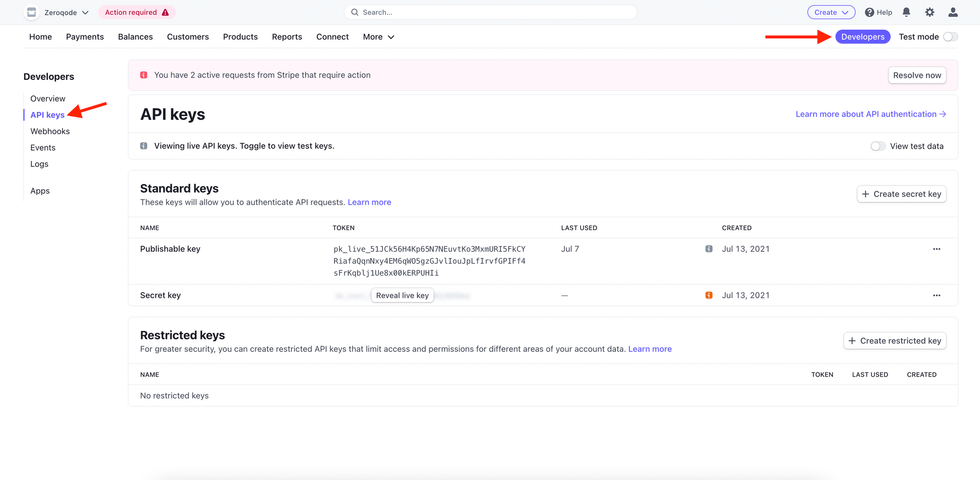This screenshot has width=980, height=480.
Task: Open the Payments tab
Action: 85,37
